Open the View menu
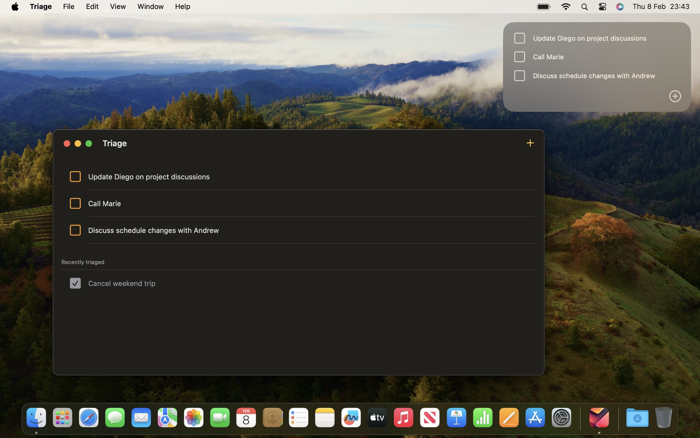This screenshot has height=438, width=700. click(x=118, y=6)
